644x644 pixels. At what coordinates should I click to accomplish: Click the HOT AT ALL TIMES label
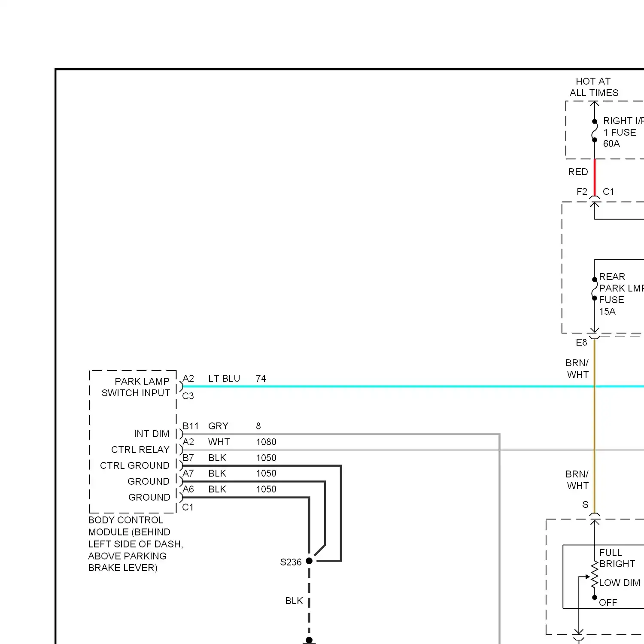click(594, 87)
